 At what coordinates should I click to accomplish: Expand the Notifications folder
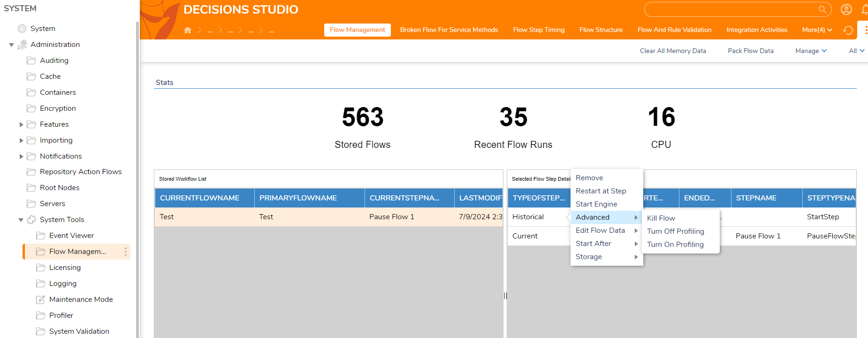click(21, 156)
